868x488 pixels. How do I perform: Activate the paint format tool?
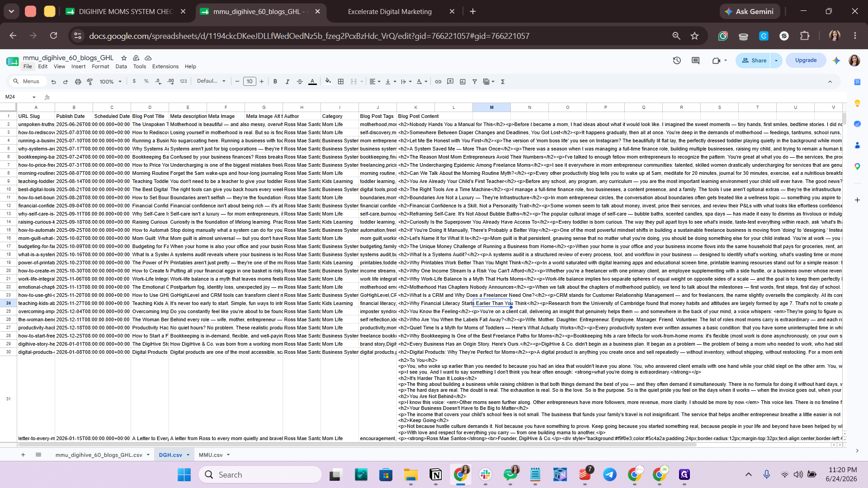90,82
